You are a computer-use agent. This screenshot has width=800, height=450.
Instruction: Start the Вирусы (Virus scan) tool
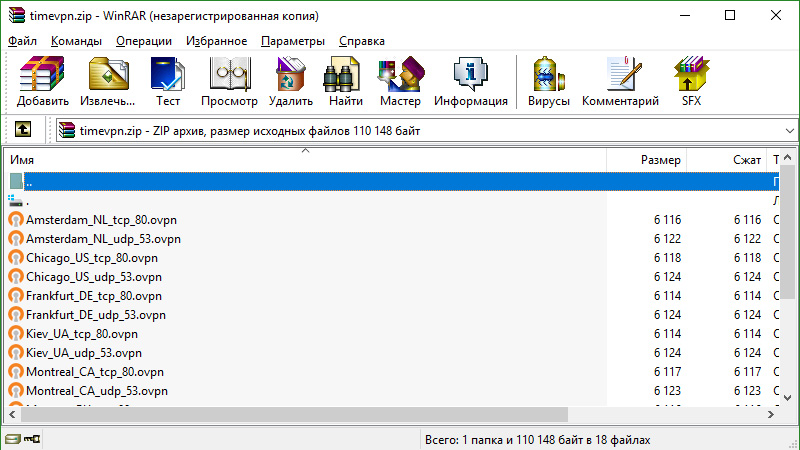pos(548,81)
